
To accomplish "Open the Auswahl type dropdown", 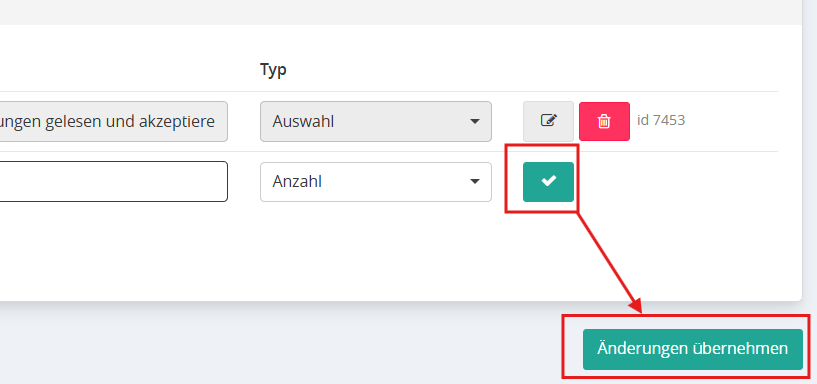I will [376, 121].
